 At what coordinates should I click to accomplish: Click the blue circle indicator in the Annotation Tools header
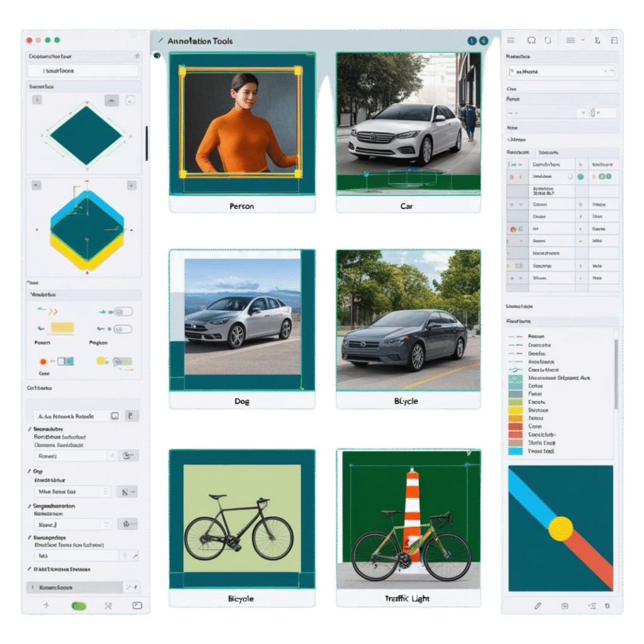tap(472, 41)
